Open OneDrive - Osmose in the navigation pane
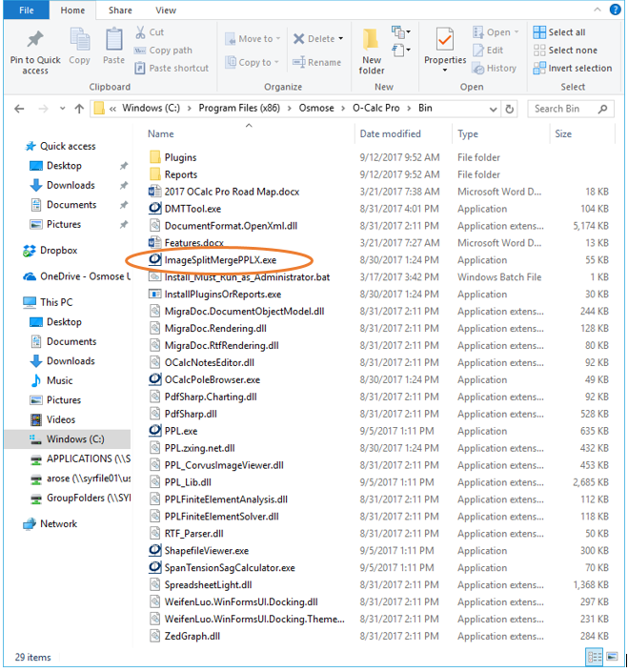Viewport: 628px width, 672px height. pos(76,276)
